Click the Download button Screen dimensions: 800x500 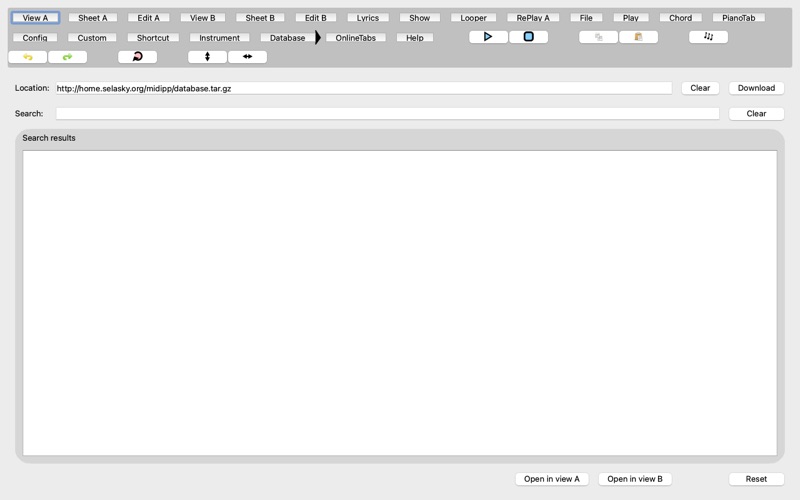756,88
